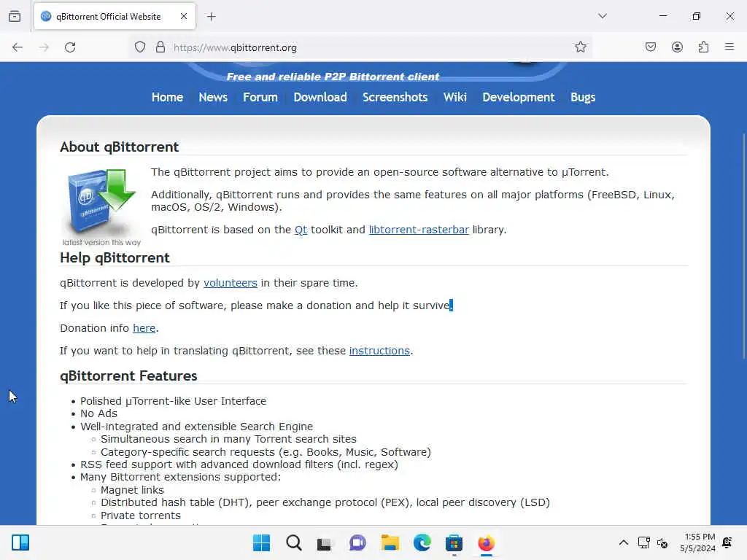
Task: Open a new tab with plus
Action: 212,17
